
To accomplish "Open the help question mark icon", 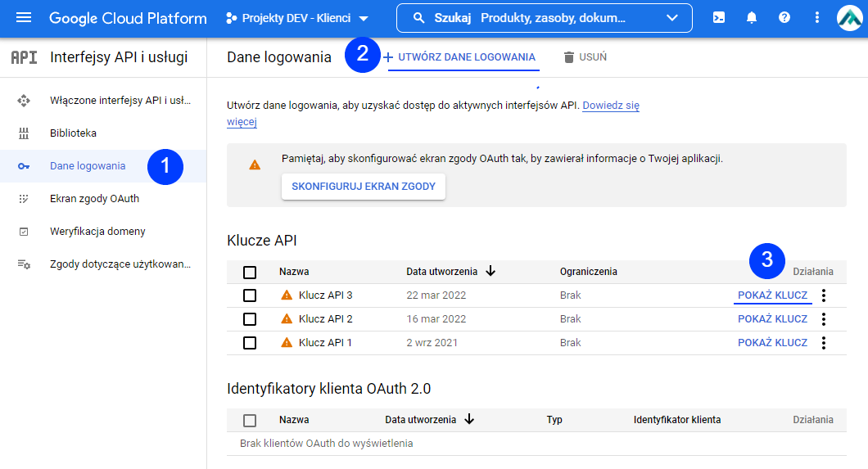I will coord(784,18).
